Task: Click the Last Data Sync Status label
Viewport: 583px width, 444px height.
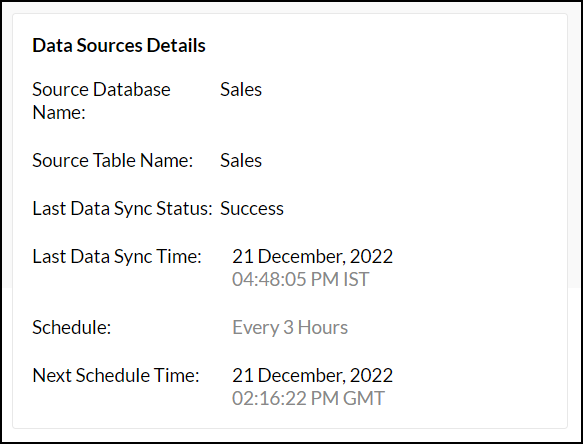Action: coord(122,209)
